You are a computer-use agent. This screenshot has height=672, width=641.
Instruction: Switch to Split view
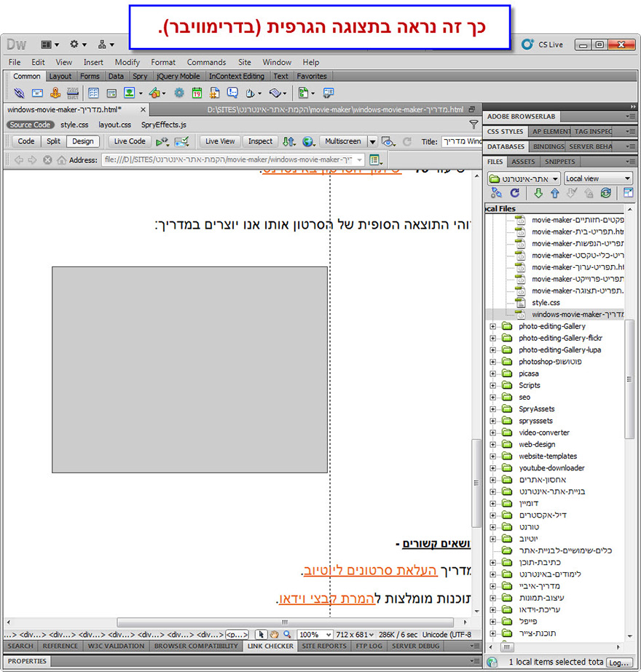pos(54,141)
